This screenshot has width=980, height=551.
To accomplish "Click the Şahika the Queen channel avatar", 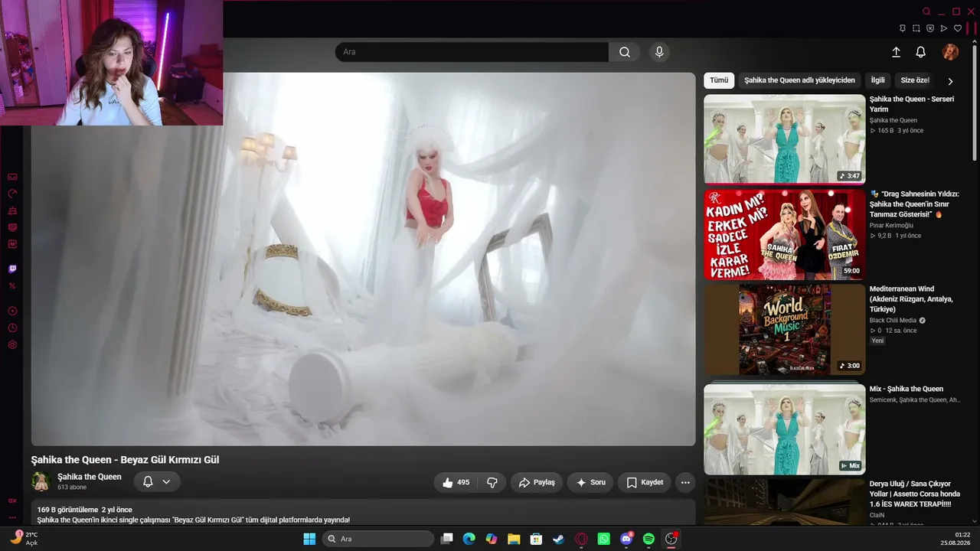I will point(41,481).
